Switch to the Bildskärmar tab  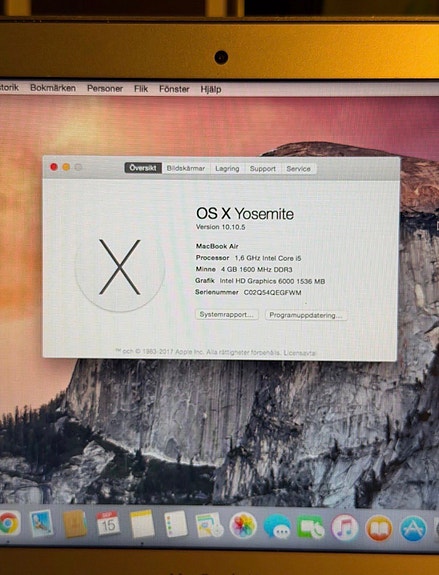[x=186, y=168]
